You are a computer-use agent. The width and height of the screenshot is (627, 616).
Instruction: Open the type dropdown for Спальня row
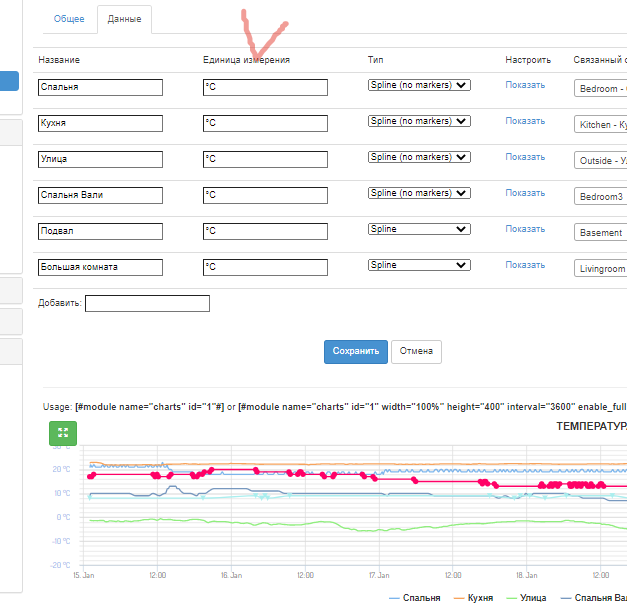point(419,86)
